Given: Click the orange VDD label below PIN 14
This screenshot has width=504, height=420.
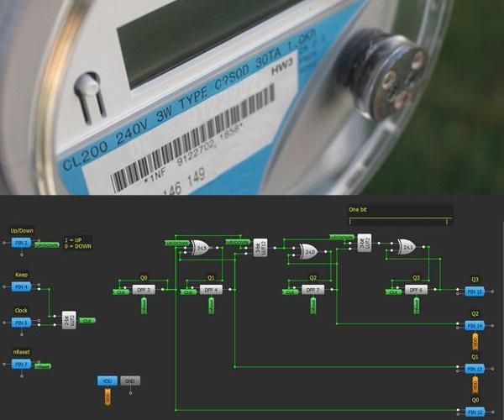Looking at the screenshot, I should [x=475, y=342].
